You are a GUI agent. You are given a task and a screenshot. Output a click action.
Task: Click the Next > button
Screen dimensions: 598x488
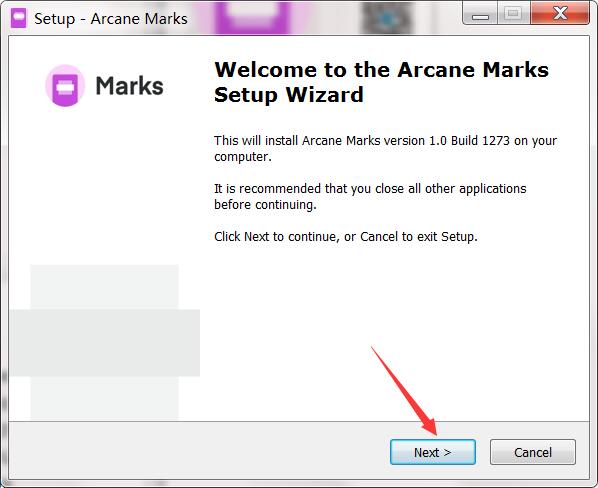(x=432, y=452)
